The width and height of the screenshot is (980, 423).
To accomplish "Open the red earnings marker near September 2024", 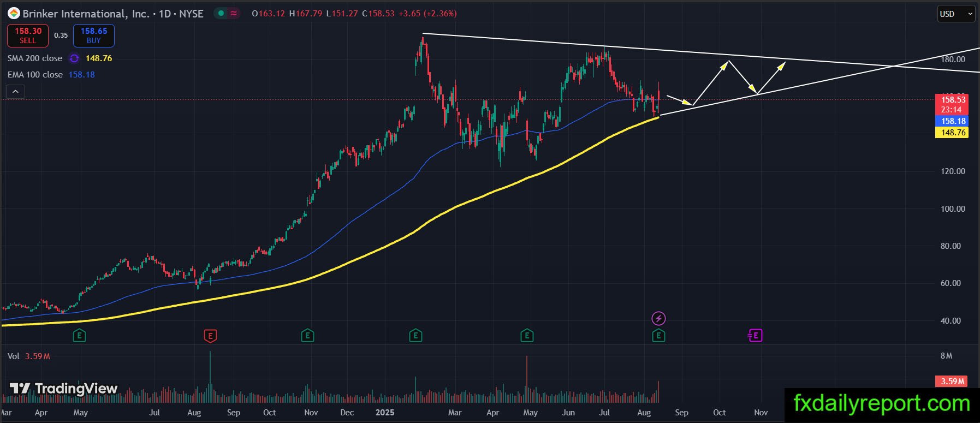I will (210, 336).
